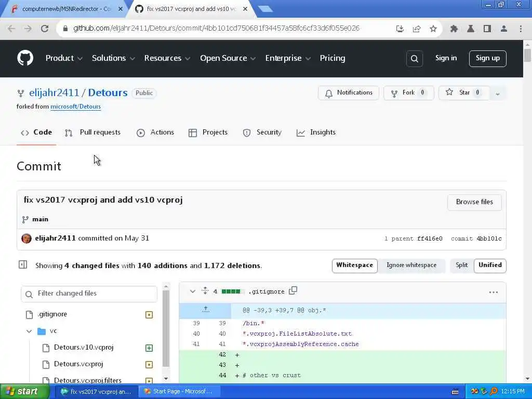Viewport: 532px width, 399px height.
Task: Click the Filter changed files field
Action: (89, 294)
